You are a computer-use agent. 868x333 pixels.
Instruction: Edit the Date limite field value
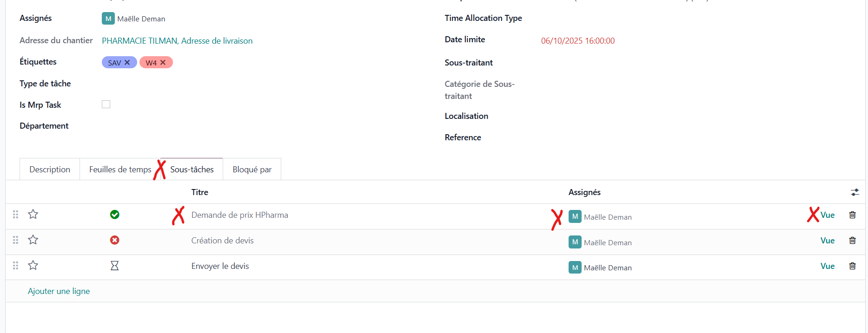[577, 41]
